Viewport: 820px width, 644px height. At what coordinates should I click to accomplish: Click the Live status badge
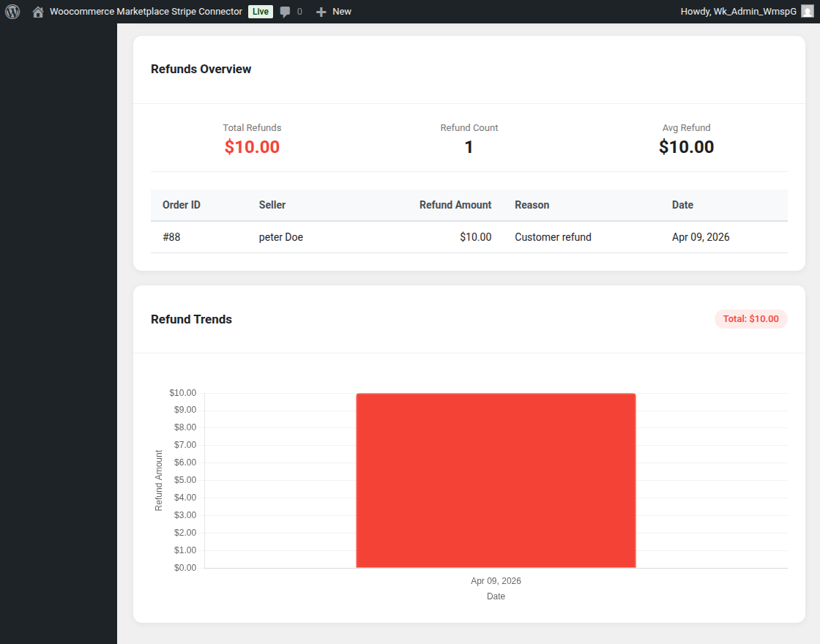(x=261, y=12)
